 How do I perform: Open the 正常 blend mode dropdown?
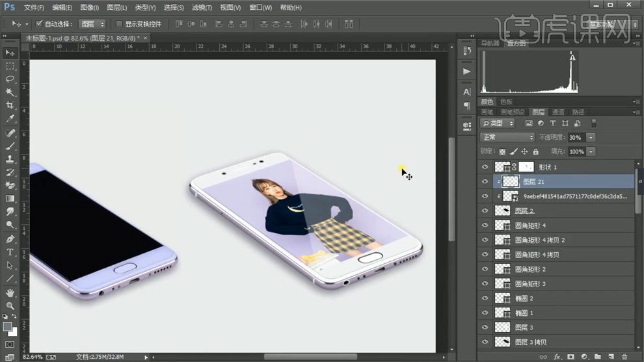507,138
